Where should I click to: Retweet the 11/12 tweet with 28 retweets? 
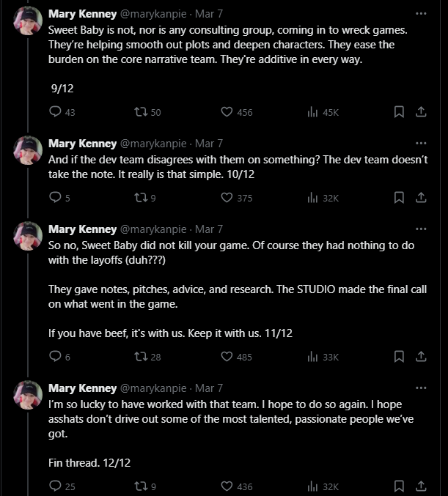tap(141, 357)
